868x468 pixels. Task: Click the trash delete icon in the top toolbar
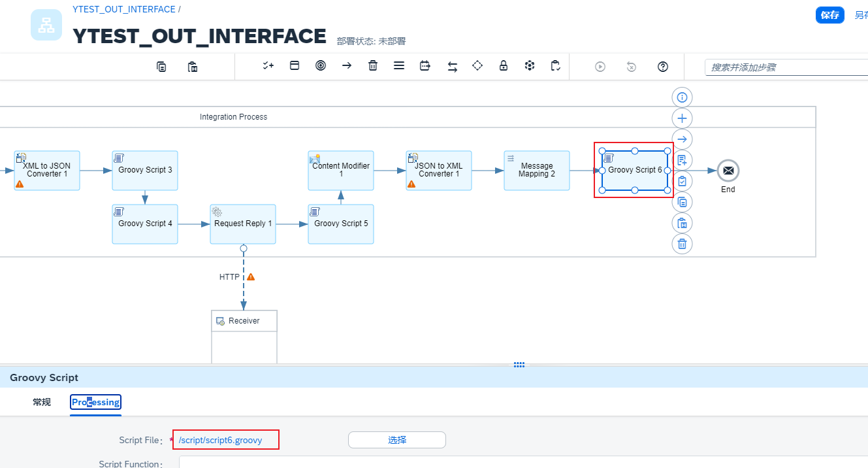[373, 66]
